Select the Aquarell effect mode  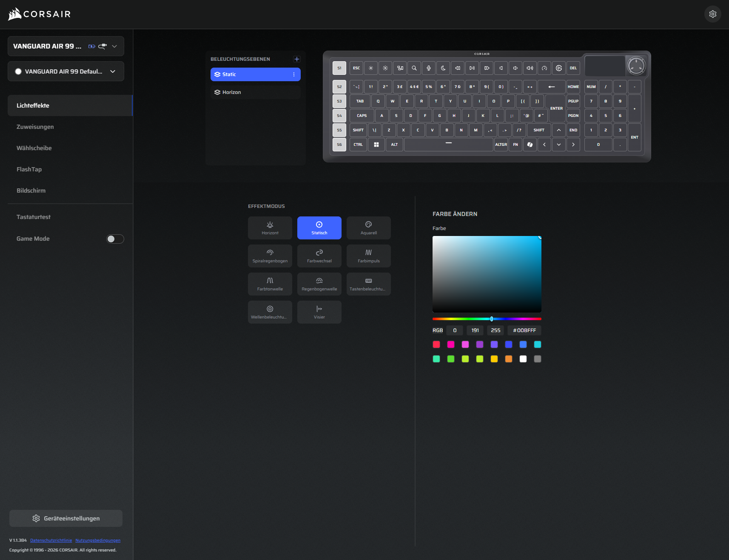tap(368, 228)
